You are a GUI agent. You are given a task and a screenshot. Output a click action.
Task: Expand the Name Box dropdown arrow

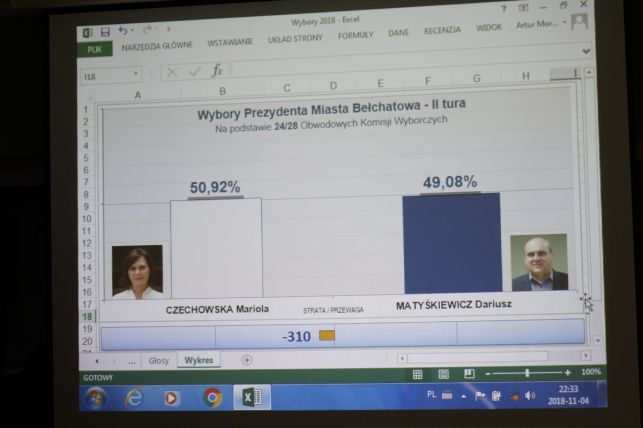pyautogui.click(x=136, y=74)
